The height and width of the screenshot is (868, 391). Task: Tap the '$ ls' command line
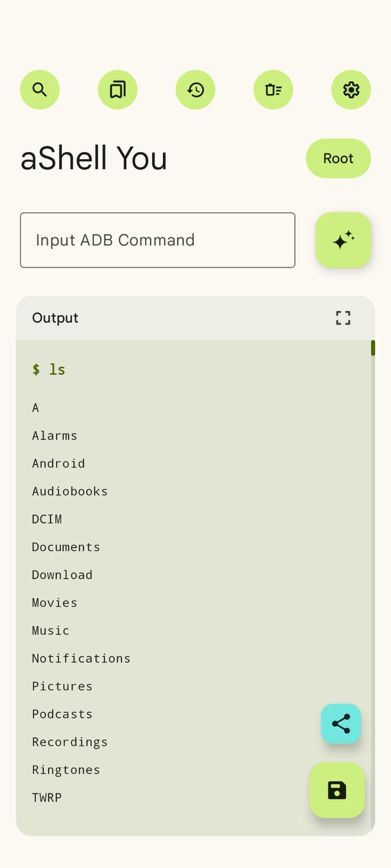49,369
